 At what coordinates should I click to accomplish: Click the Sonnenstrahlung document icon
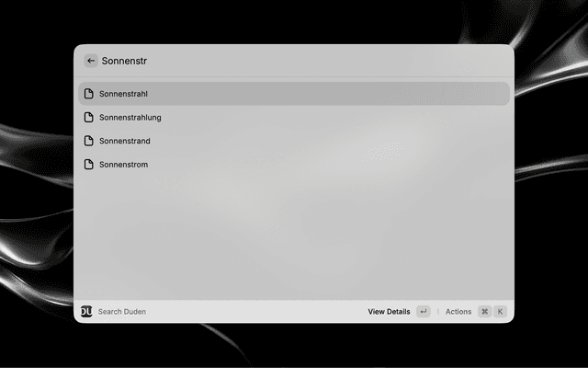point(88,117)
